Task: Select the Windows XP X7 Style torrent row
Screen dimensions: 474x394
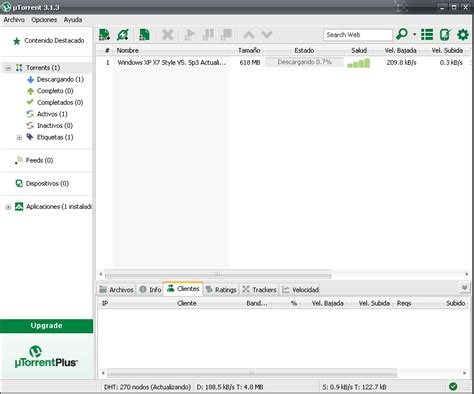Action: 283,62
